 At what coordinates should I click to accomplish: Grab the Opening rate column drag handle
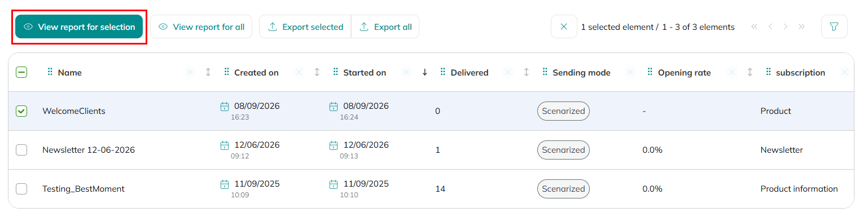pos(650,72)
